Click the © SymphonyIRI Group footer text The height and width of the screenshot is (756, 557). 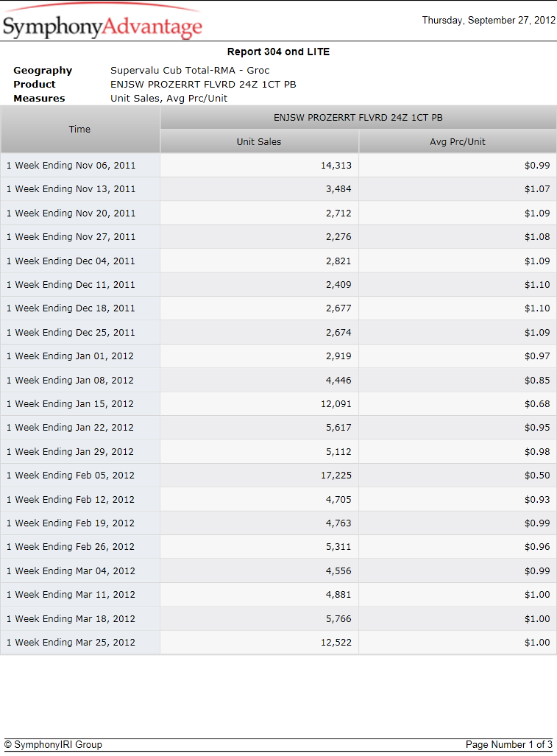[53, 744]
